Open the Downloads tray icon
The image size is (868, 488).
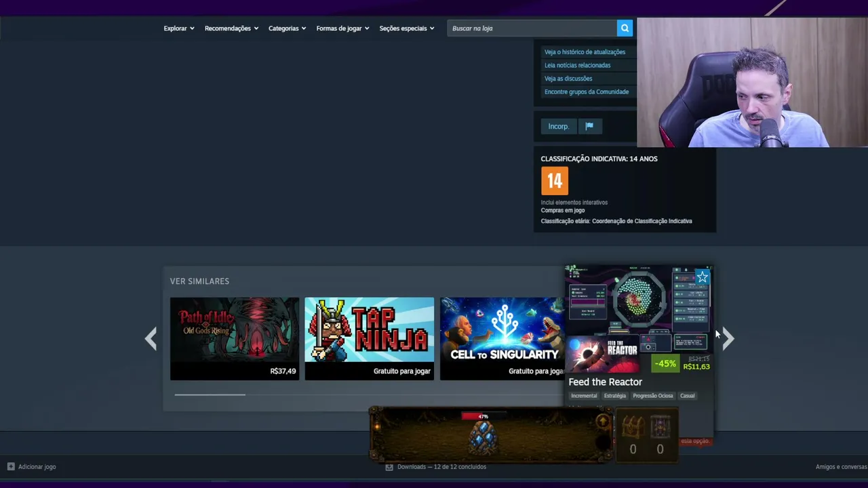(389, 467)
